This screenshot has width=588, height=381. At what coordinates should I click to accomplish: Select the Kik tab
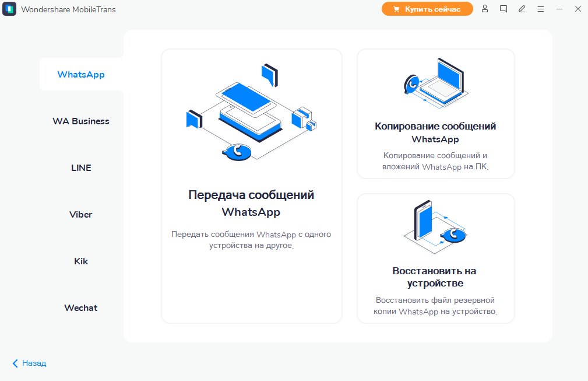tap(81, 261)
